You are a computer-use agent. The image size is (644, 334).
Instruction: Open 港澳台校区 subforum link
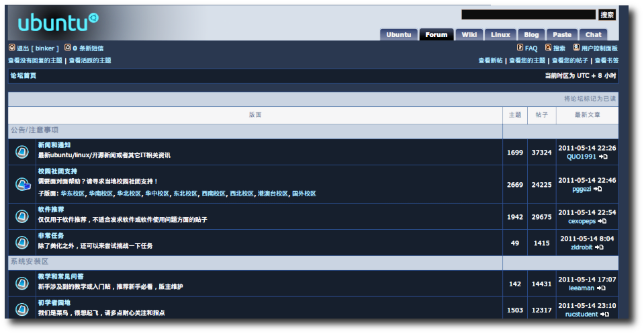click(273, 194)
